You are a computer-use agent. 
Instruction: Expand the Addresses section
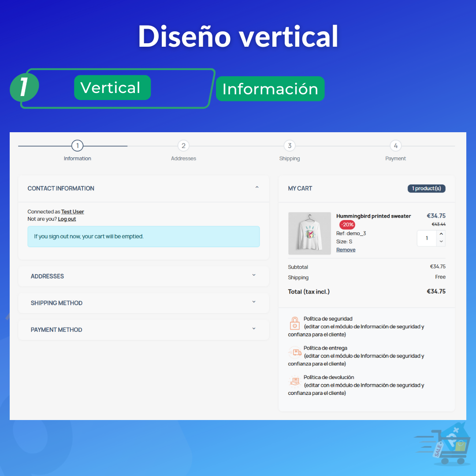tap(254, 275)
